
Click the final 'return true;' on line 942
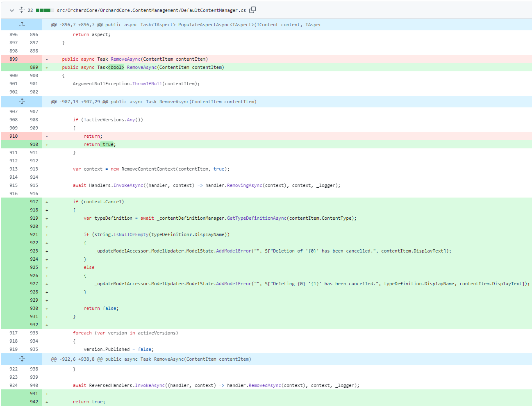pos(89,402)
